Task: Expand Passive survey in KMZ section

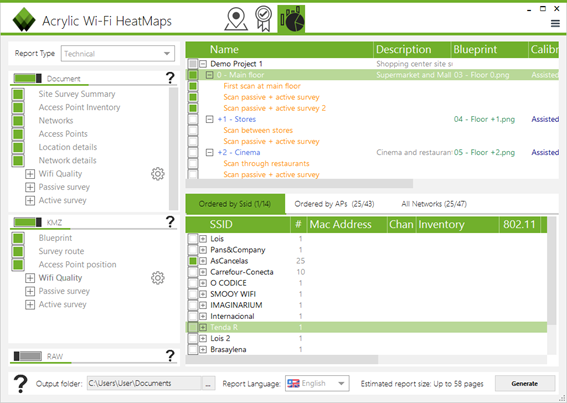Action: pyautogui.click(x=30, y=291)
